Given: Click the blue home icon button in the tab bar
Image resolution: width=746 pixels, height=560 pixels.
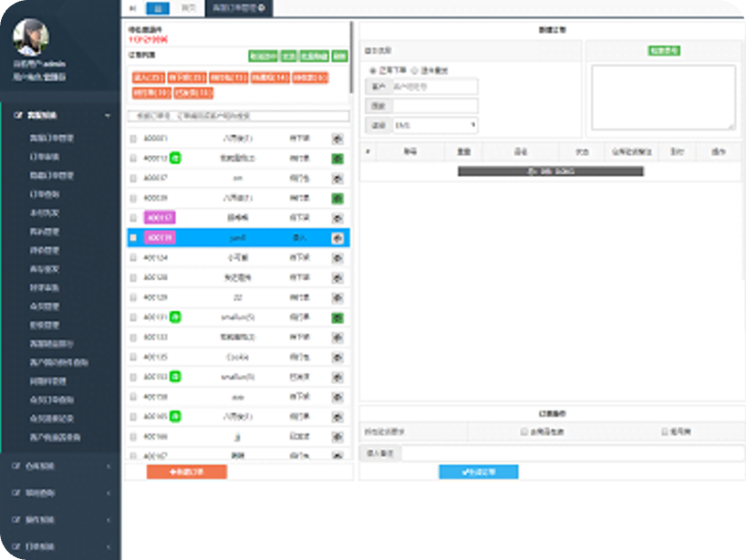Looking at the screenshot, I should coord(158,8).
